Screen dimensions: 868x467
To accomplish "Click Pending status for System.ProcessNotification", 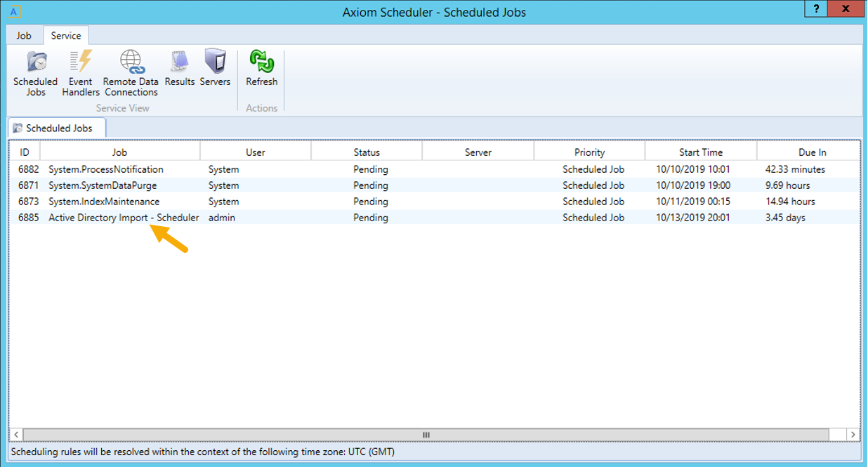I will click(x=371, y=169).
